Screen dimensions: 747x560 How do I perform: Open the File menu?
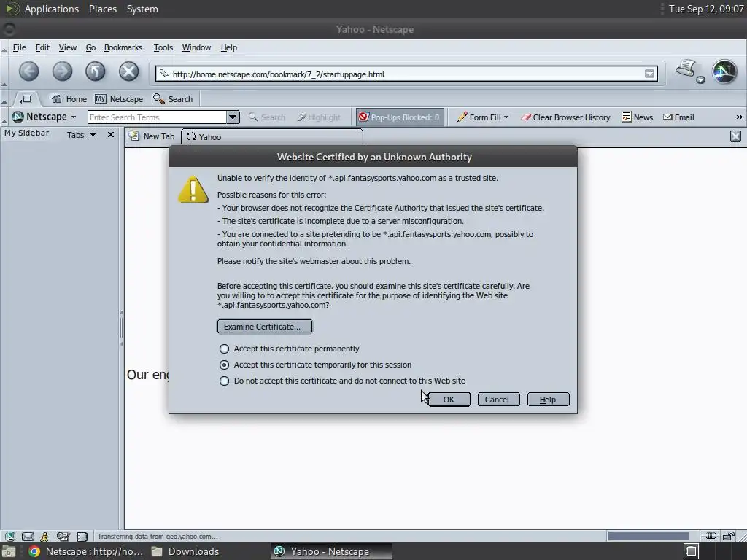[x=20, y=47]
